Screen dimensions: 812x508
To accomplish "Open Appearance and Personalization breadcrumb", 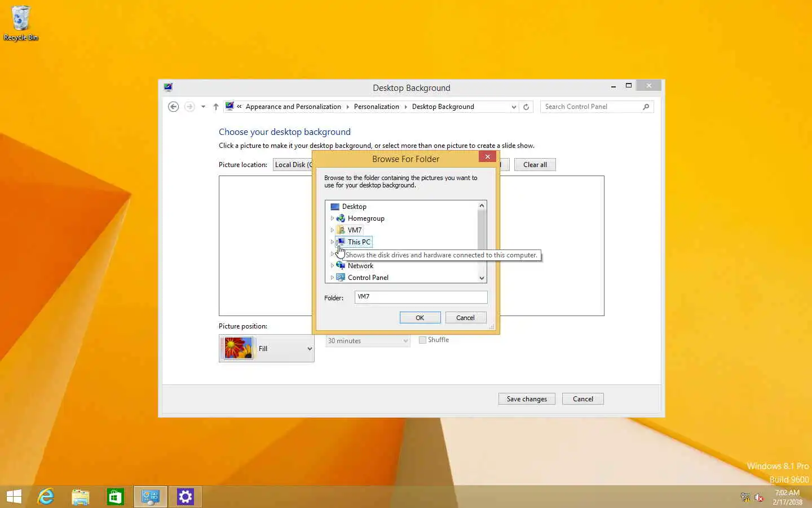I will tap(293, 107).
